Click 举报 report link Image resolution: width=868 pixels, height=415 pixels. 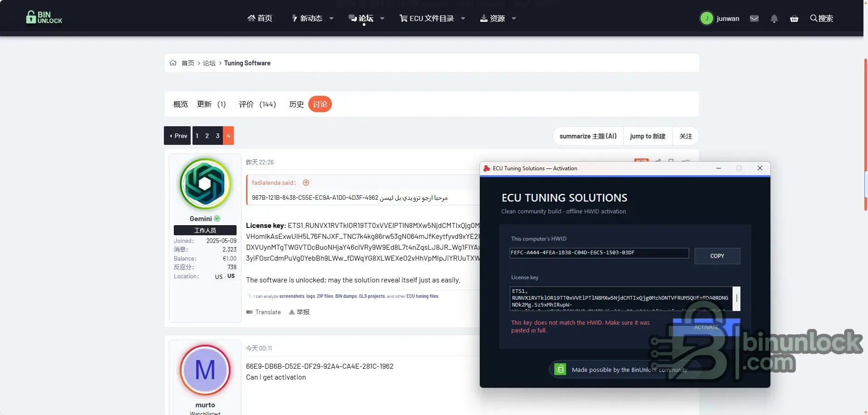pos(303,312)
